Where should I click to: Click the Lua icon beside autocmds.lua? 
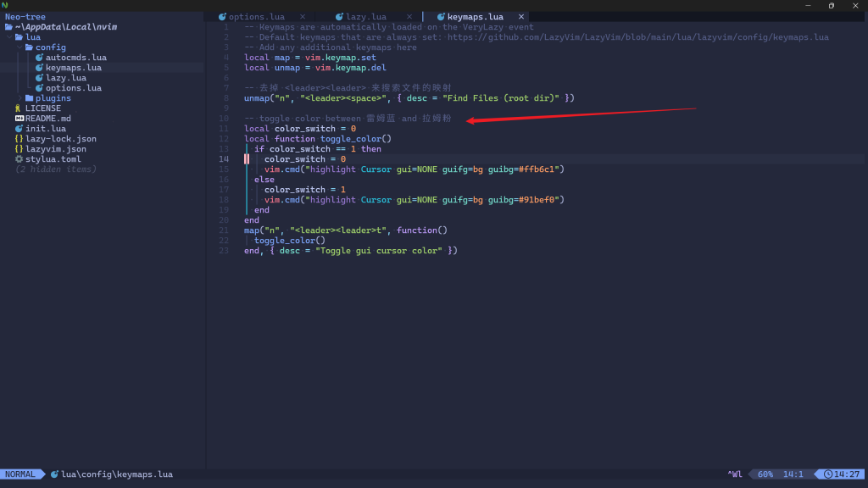(39, 57)
